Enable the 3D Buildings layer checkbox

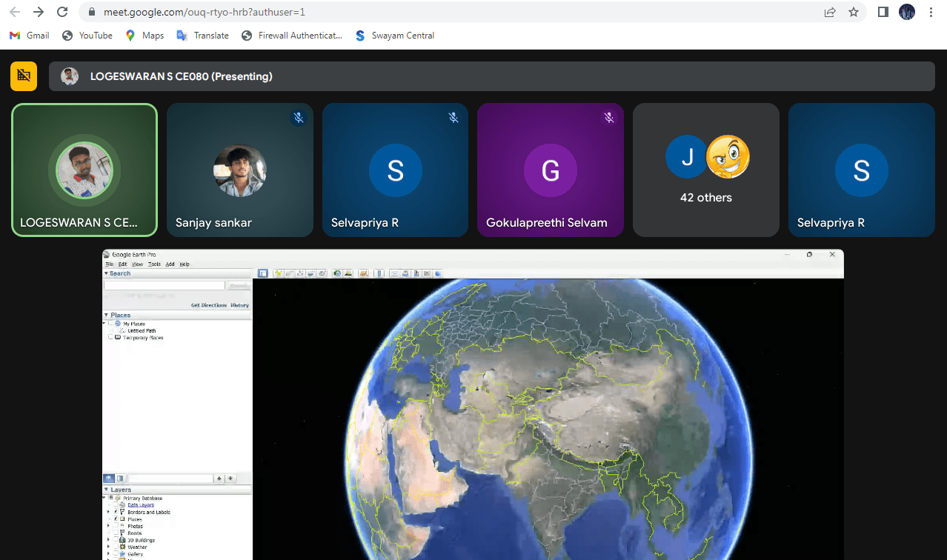coord(115,540)
